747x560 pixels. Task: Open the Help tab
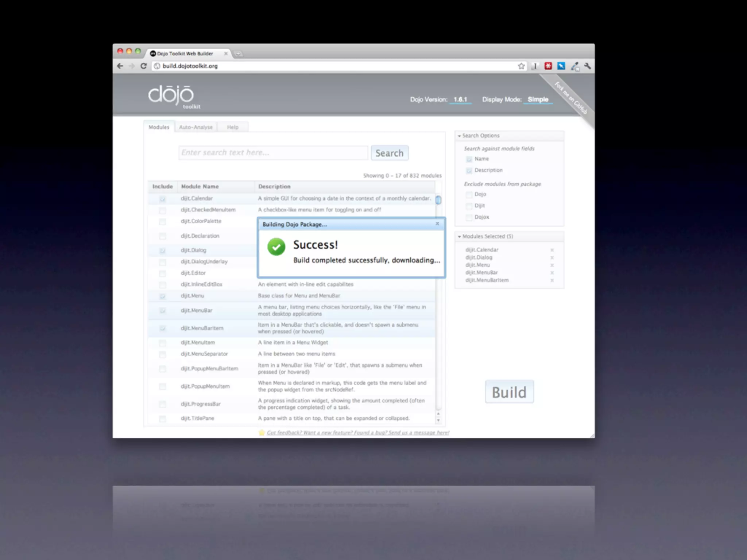pyautogui.click(x=232, y=127)
